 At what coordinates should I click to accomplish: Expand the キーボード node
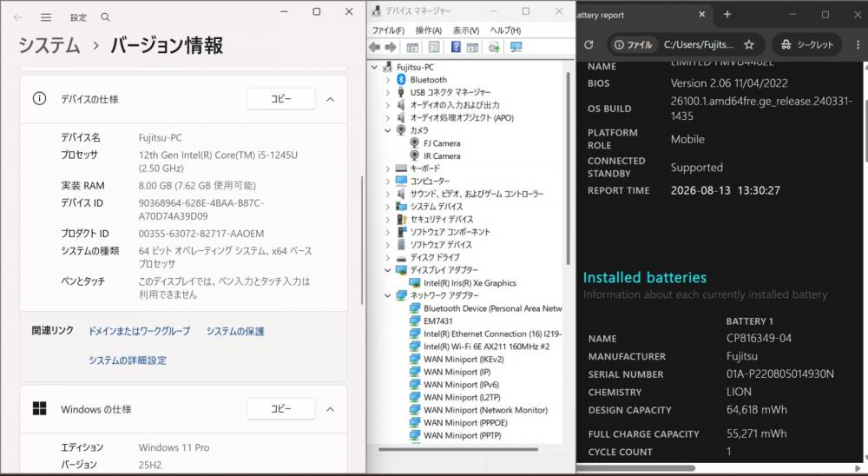click(387, 168)
